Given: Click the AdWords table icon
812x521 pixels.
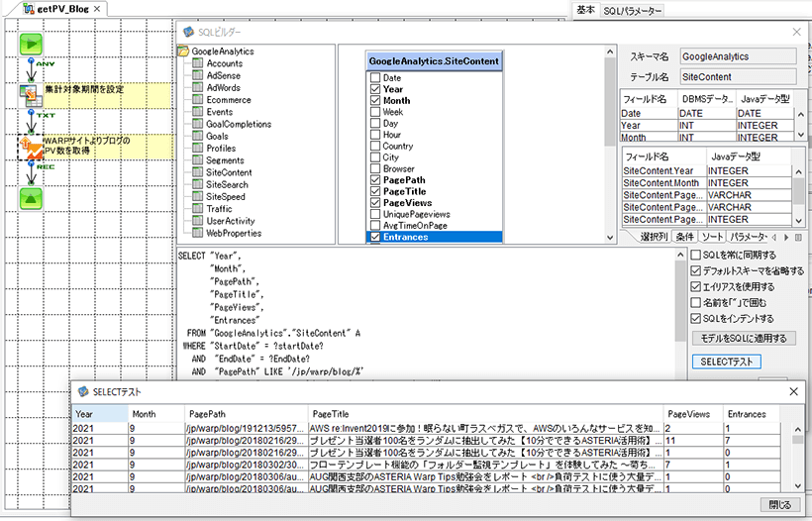Looking at the screenshot, I should click(x=198, y=87).
